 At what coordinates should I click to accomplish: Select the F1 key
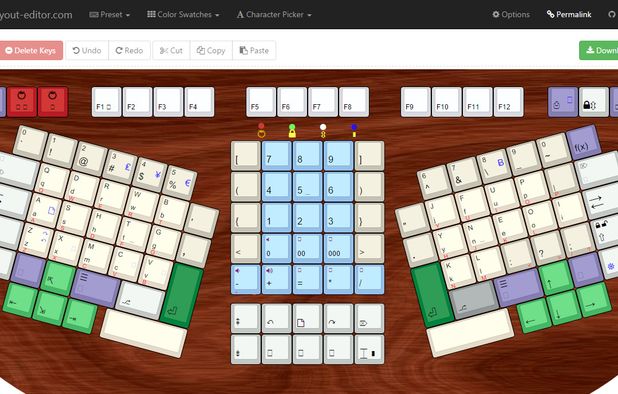coord(106,102)
